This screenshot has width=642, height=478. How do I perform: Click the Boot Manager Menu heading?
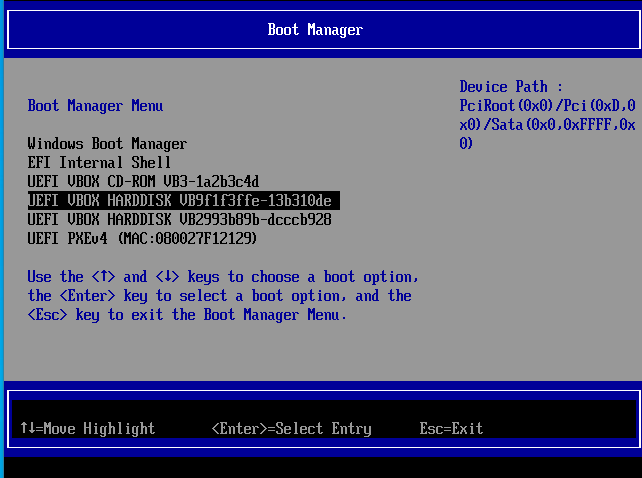point(95,106)
